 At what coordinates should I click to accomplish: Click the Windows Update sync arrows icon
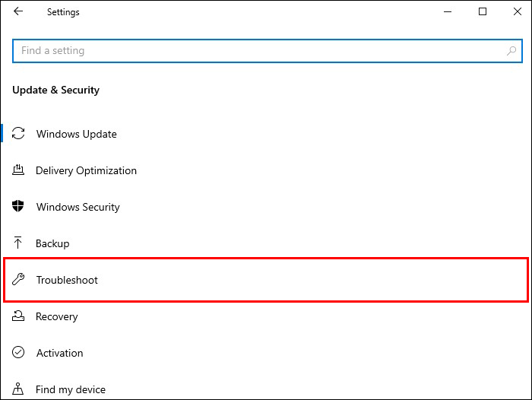click(x=19, y=134)
